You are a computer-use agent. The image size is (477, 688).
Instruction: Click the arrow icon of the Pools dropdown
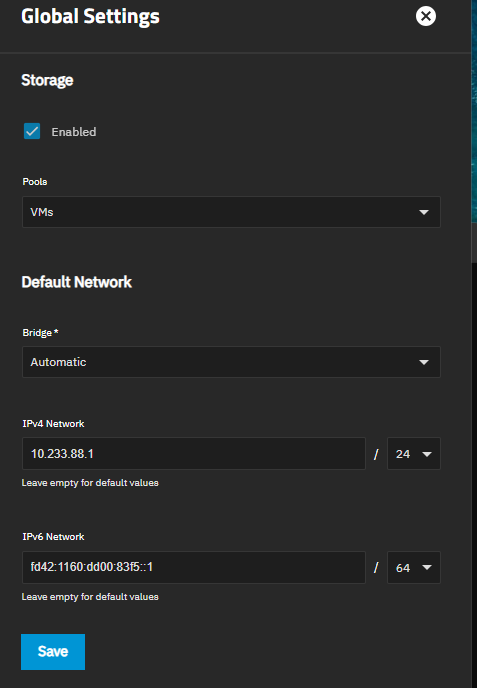pyautogui.click(x=423, y=212)
